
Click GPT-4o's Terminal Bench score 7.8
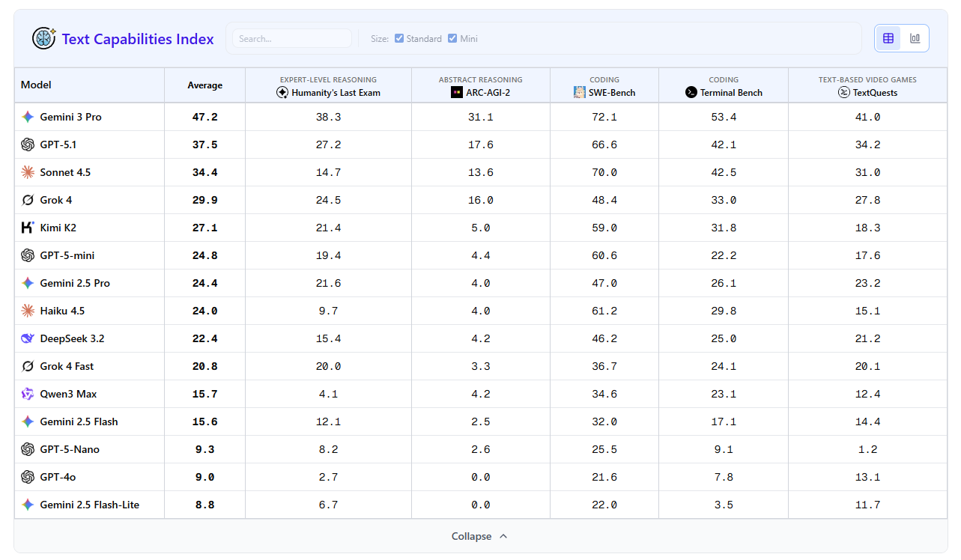click(x=724, y=477)
